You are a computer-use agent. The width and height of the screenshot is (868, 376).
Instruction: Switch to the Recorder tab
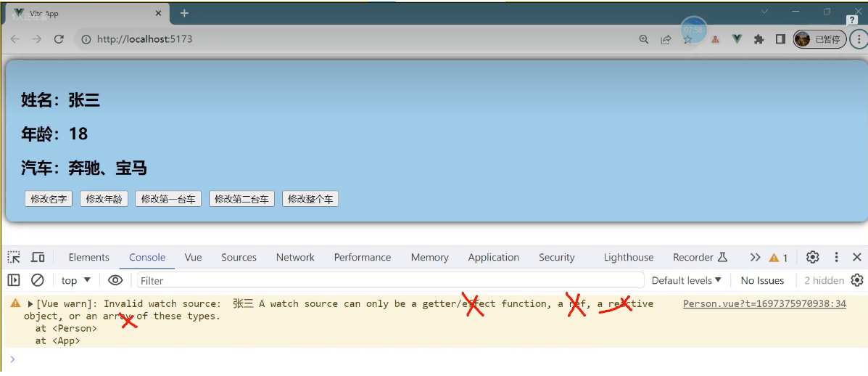pyautogui.click(x=700, y=258)
